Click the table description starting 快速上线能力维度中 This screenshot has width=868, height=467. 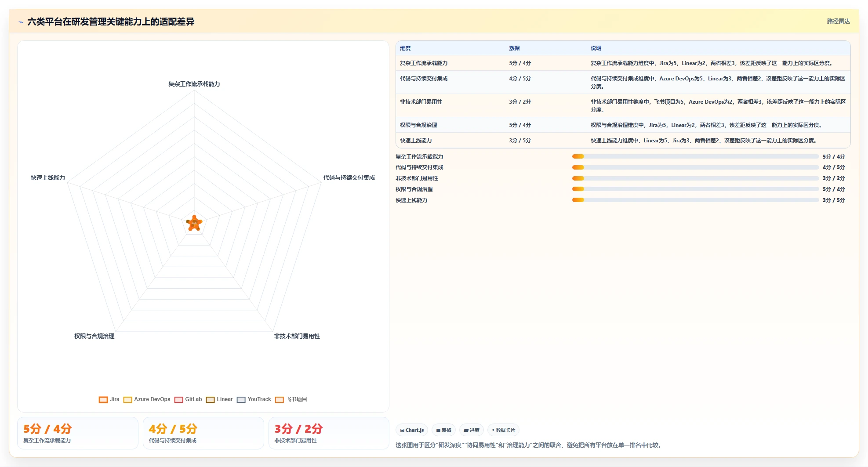point(704,141)
